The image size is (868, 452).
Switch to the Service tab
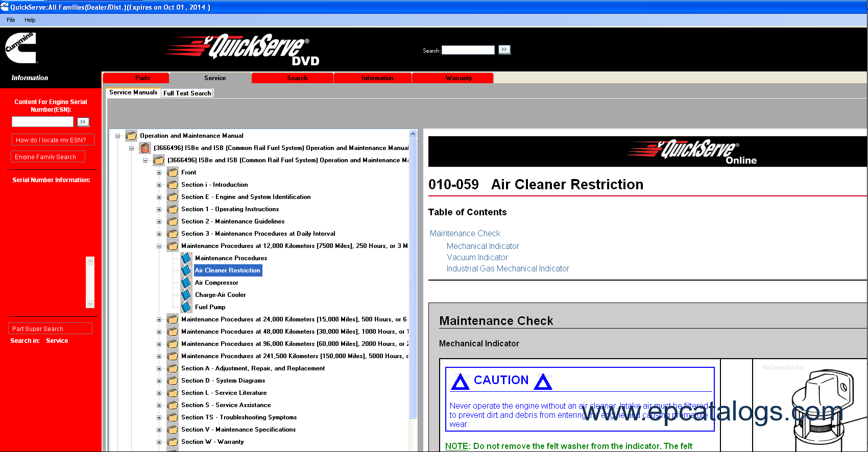[x=210, y=78]
